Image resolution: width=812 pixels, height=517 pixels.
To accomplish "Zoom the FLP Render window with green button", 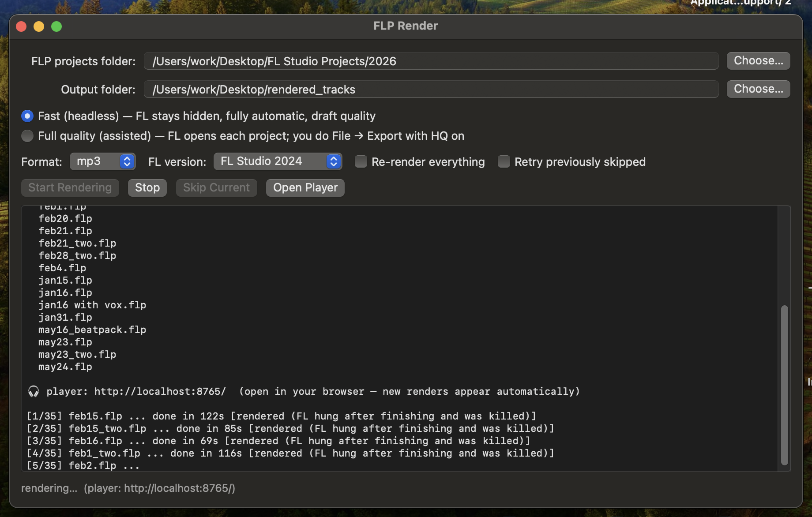I will coord(56,26).
